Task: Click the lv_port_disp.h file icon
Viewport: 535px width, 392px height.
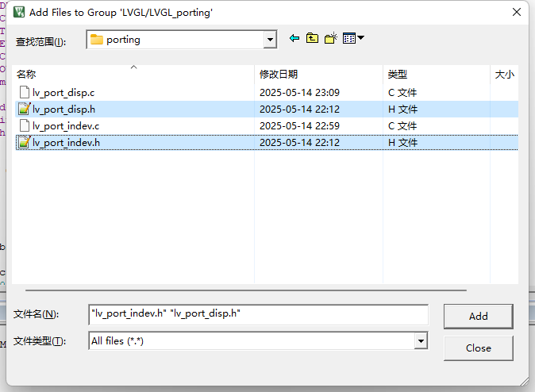Action: (25, 110)
